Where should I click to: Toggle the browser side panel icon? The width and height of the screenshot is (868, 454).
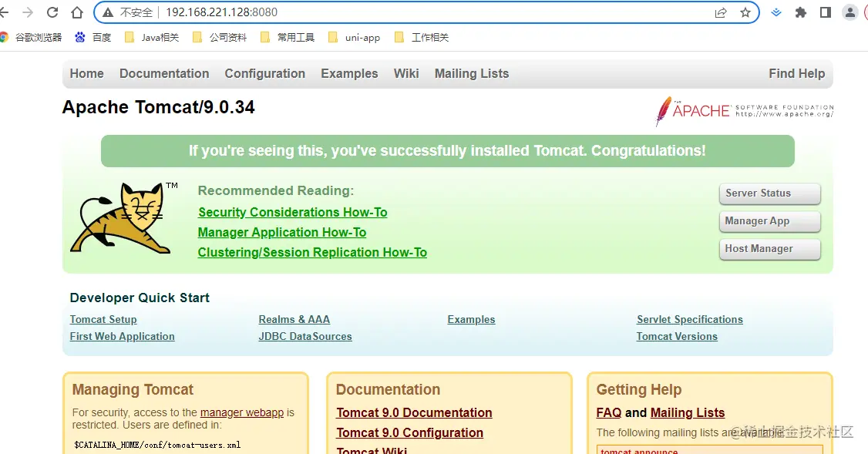point(826,12)
